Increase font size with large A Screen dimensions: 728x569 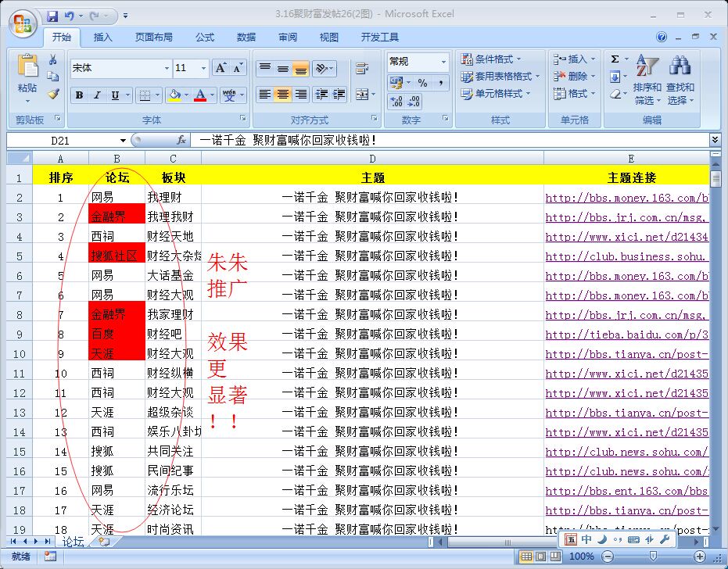(221, 68)
